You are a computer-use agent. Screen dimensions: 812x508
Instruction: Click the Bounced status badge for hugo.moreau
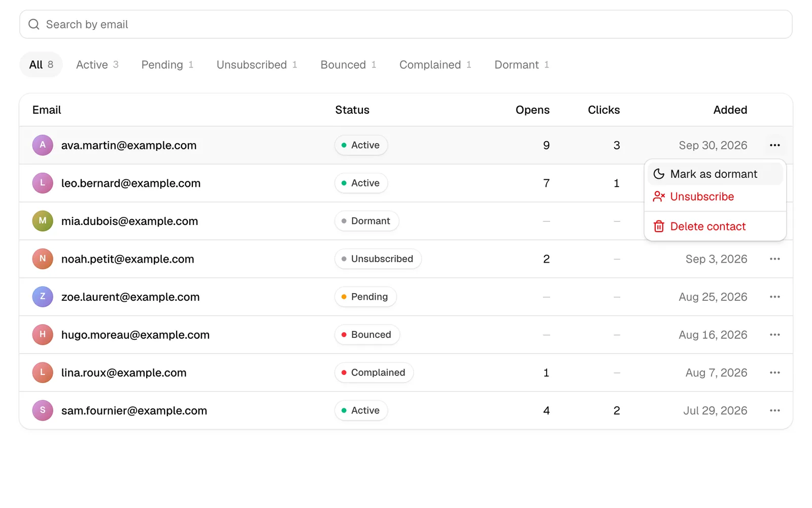tap(367, 335)
